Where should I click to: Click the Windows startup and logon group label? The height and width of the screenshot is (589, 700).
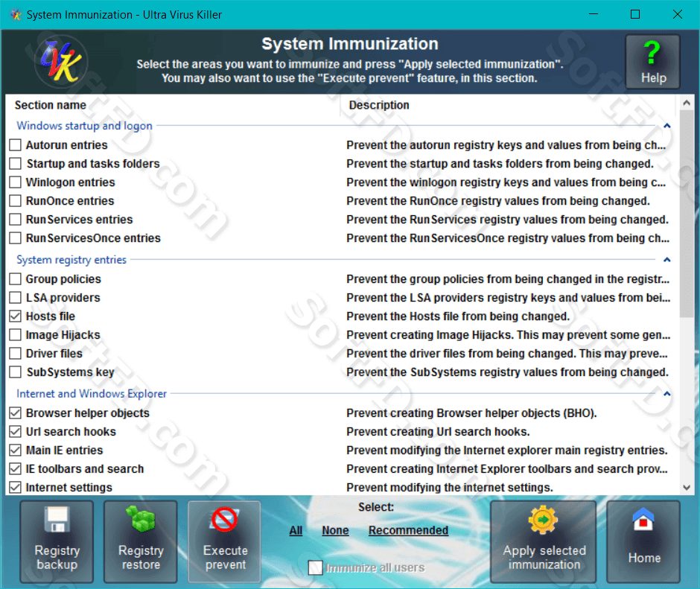84,126
